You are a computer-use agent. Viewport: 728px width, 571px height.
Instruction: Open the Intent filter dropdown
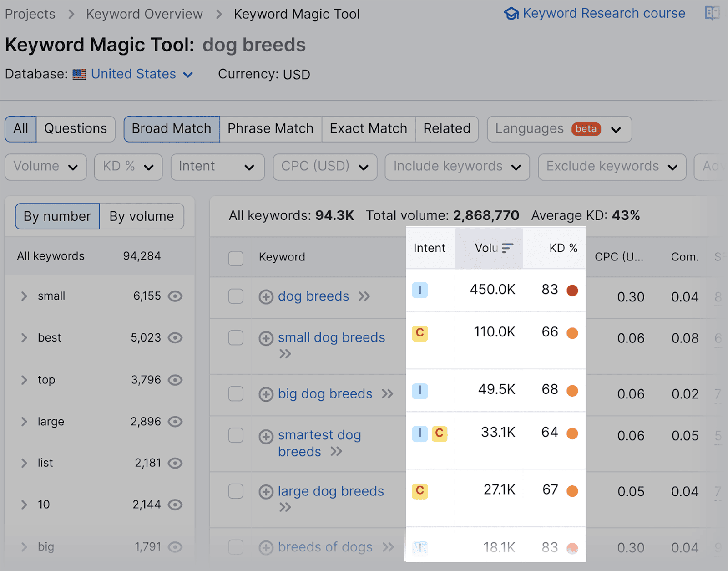coord(217,167)
